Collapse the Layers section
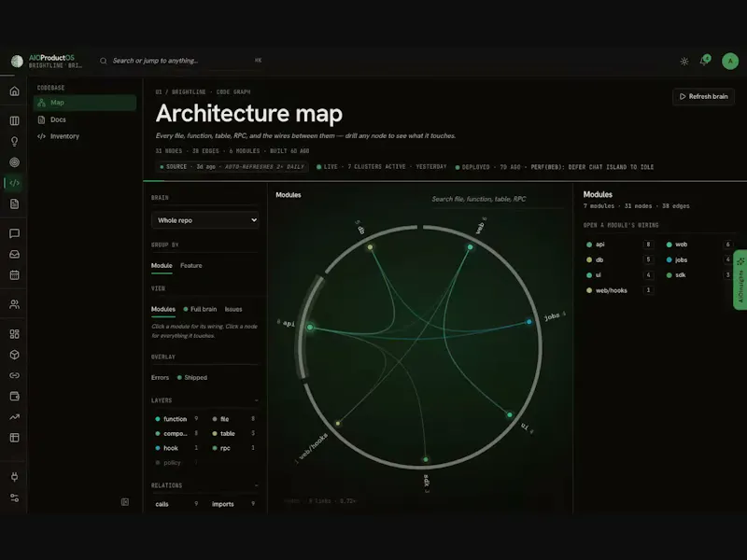 pyautogui.click(x=256, y=400)
